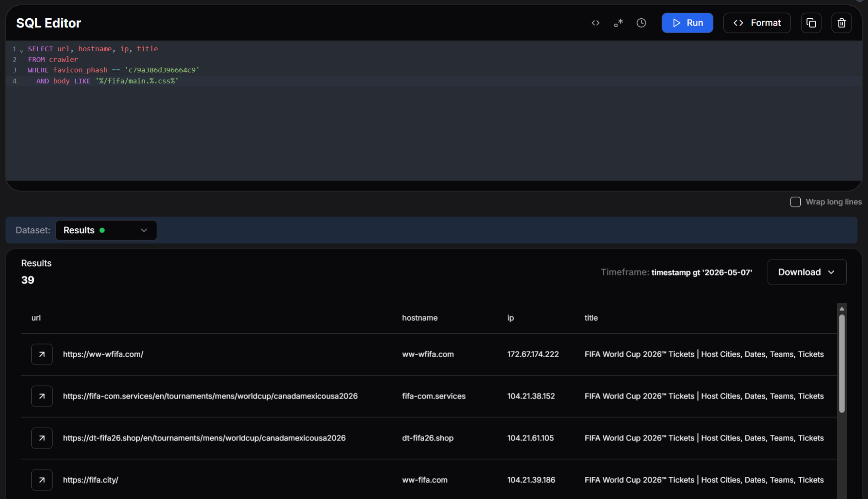Click the wildcard asterisk icon in editor toolbar

click(618, 23)
